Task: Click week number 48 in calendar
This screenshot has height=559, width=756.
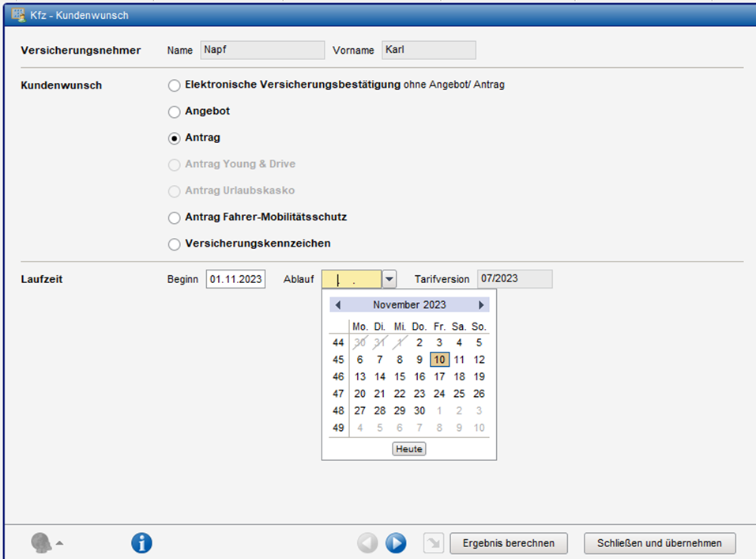Action: [338, 411]
